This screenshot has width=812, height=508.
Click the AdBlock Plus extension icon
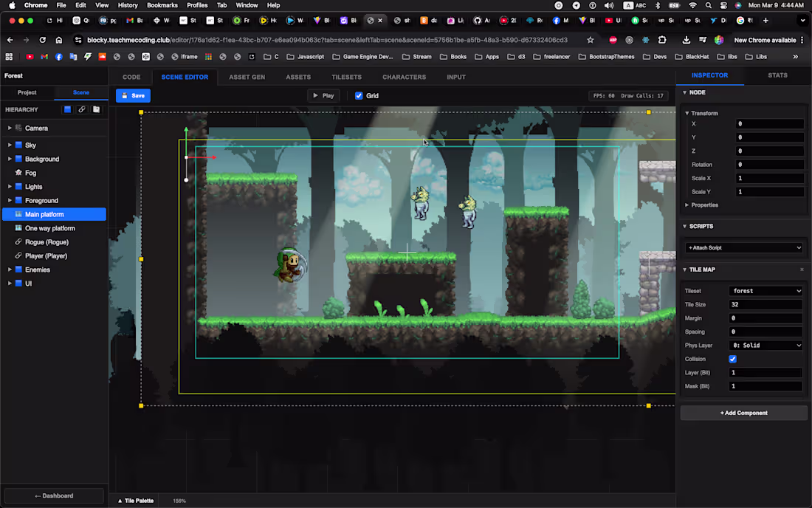(613, 40)
